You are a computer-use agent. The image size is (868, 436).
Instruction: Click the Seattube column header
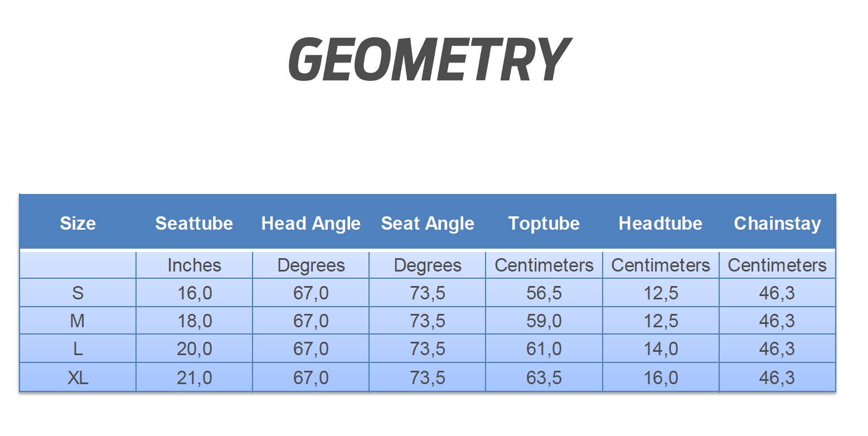(x=194, y=224)
